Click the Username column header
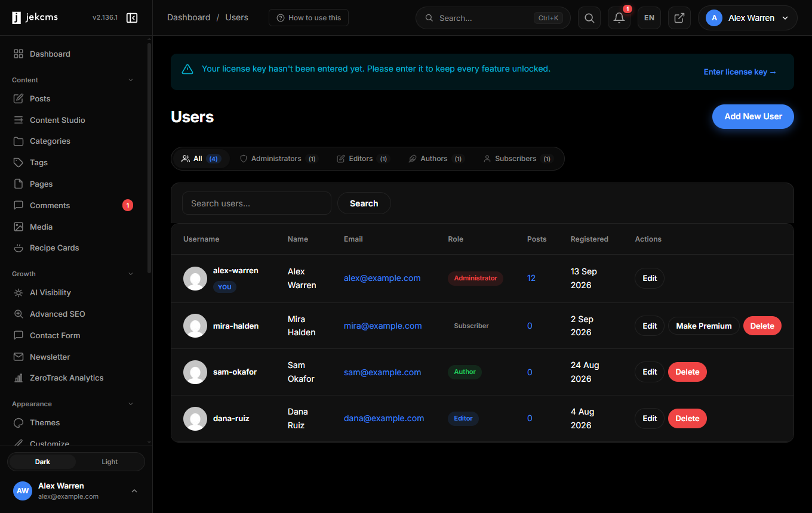The height and width of the screenshot is (513, 812). click(201, 239)
